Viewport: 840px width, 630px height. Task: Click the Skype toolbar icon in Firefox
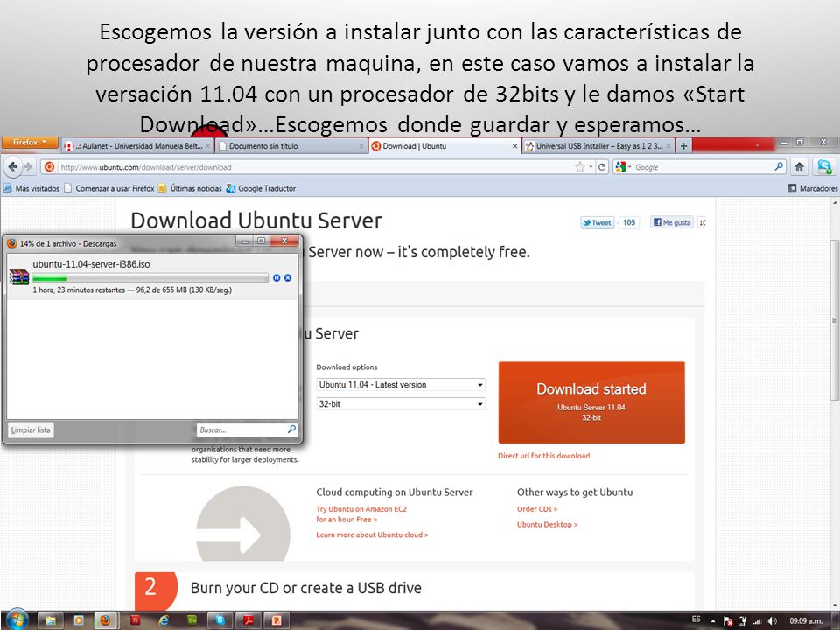point(824,167)
